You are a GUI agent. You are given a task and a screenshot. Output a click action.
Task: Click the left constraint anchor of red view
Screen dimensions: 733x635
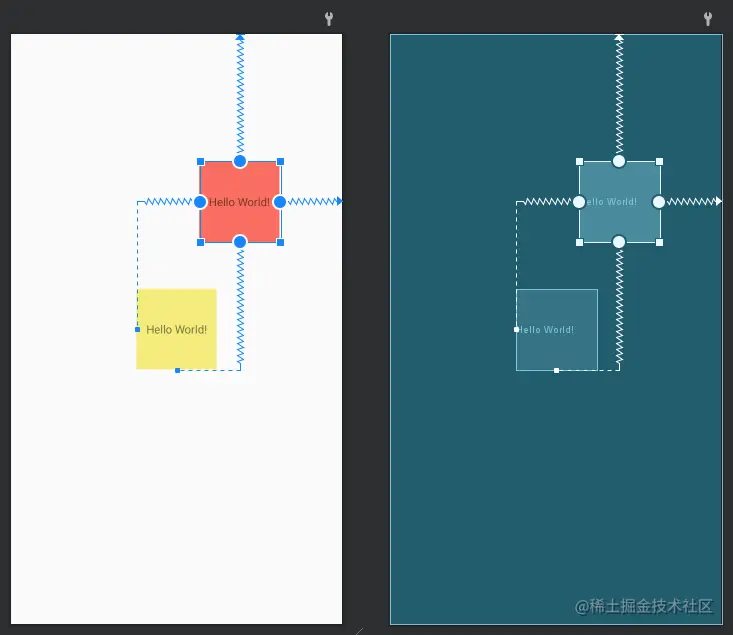(x=200, y=202)
